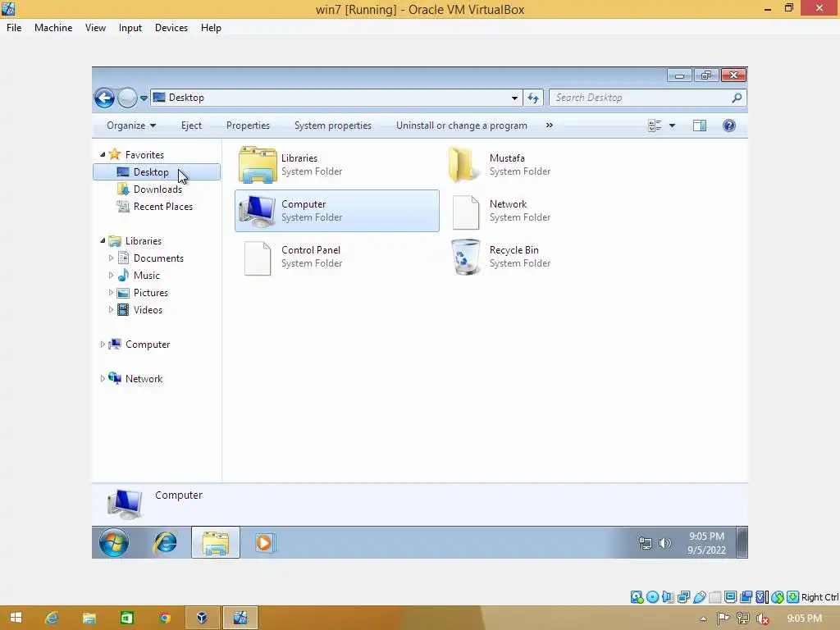Viewport: 840px width, 630px height.
Task: Click the Change your view icon
Action: tap(655, 126)
